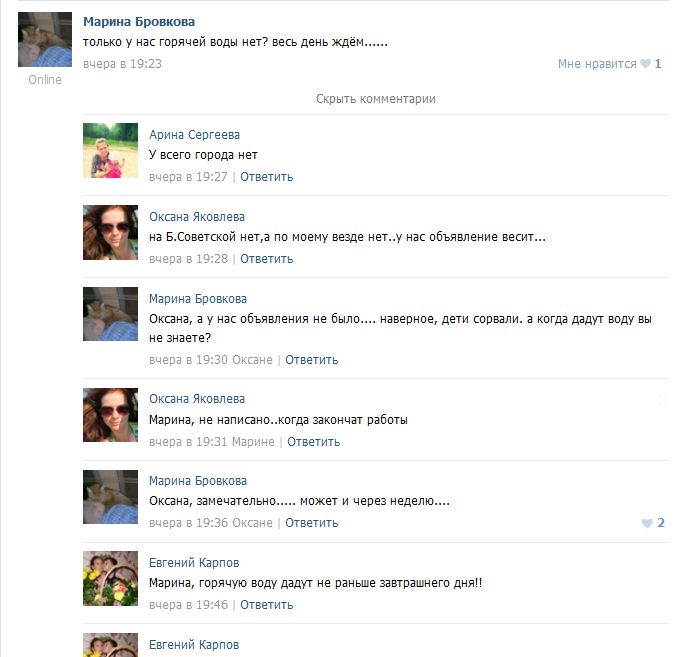Open Евгений Карпов's name on the last comment
Image resolution: width=685 pixels, height=657 pixels.
194,645
